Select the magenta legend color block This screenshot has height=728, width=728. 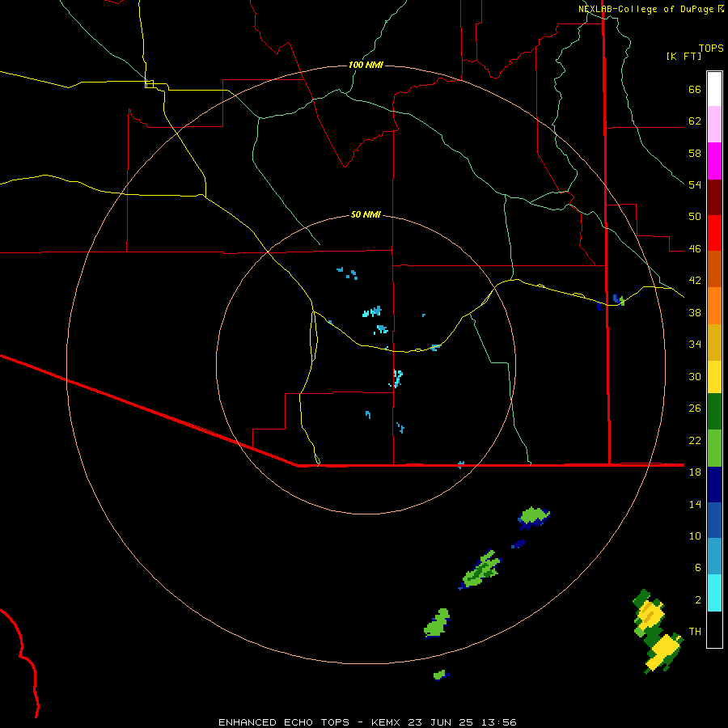click(714, 161)
